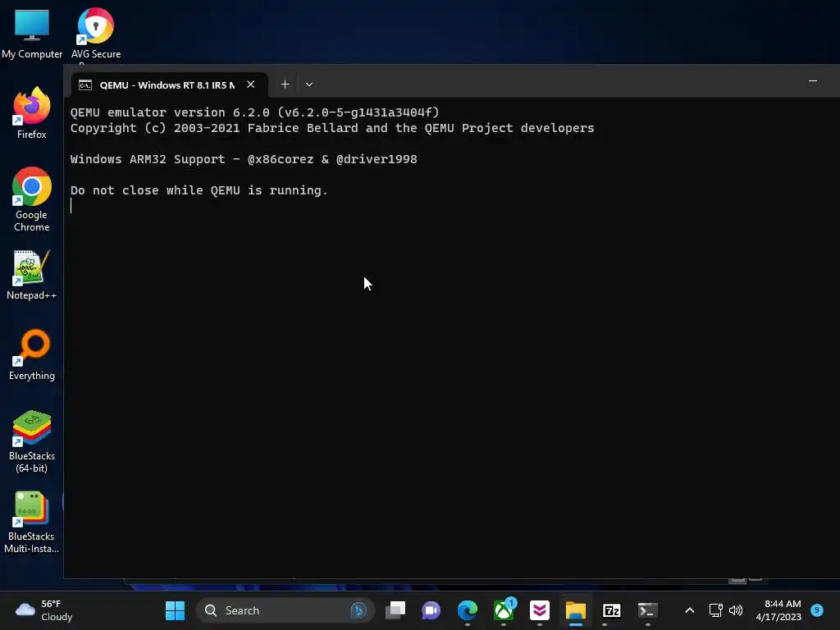The width and height of the screenshot is (840, 630).
Task: Open My Computer desktop icon
Action: click(32, 33)
